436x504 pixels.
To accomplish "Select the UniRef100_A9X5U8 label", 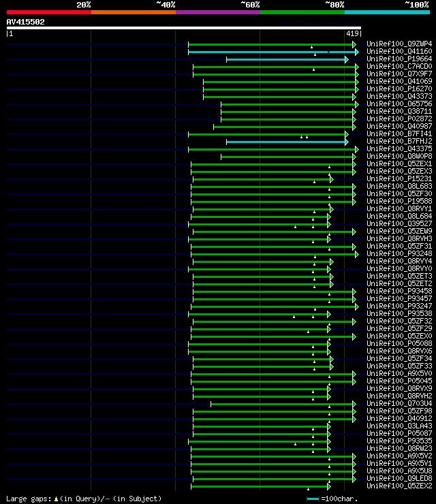I will (399, 471).
